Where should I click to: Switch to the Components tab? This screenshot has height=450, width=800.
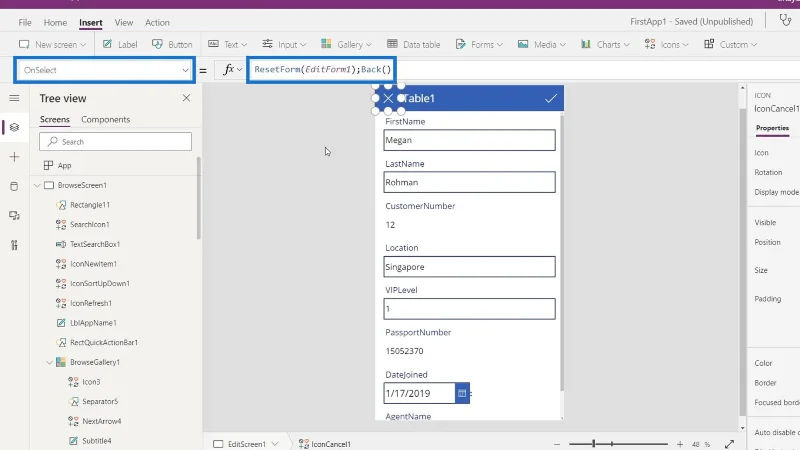[106, 119]
